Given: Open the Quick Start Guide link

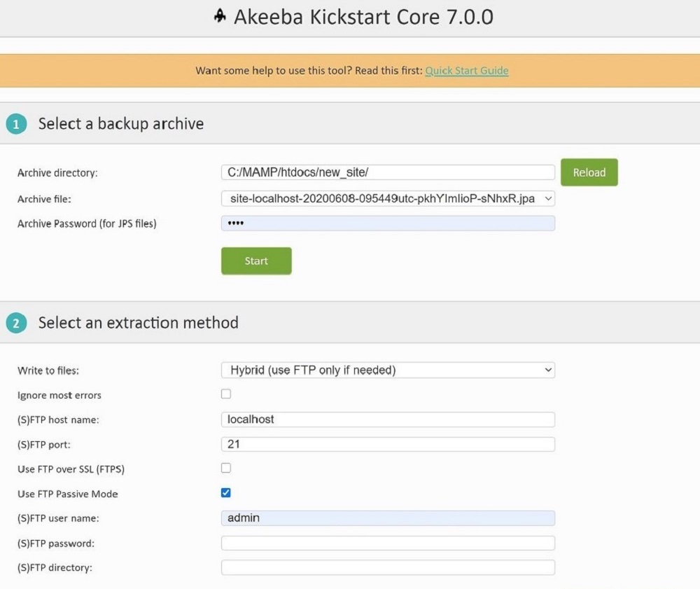Looking at the screenshot, I should click(x=466, y=71).
